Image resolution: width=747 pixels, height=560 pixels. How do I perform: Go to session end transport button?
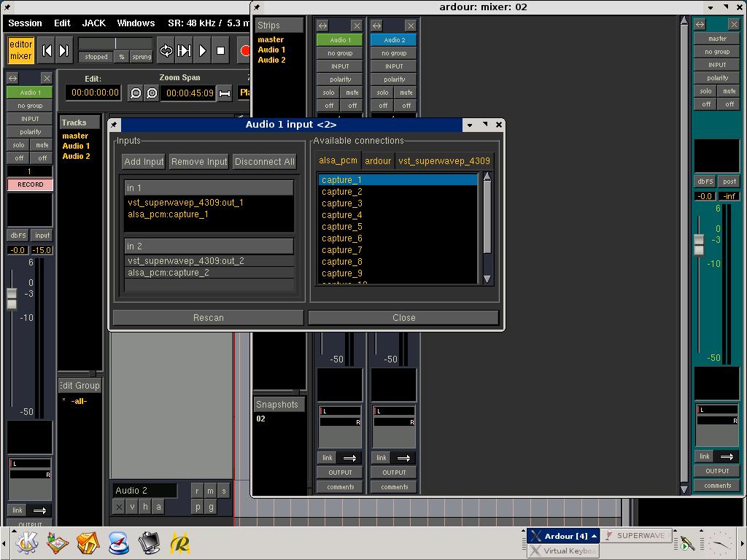pyautogui.click(x=64, y=50)
